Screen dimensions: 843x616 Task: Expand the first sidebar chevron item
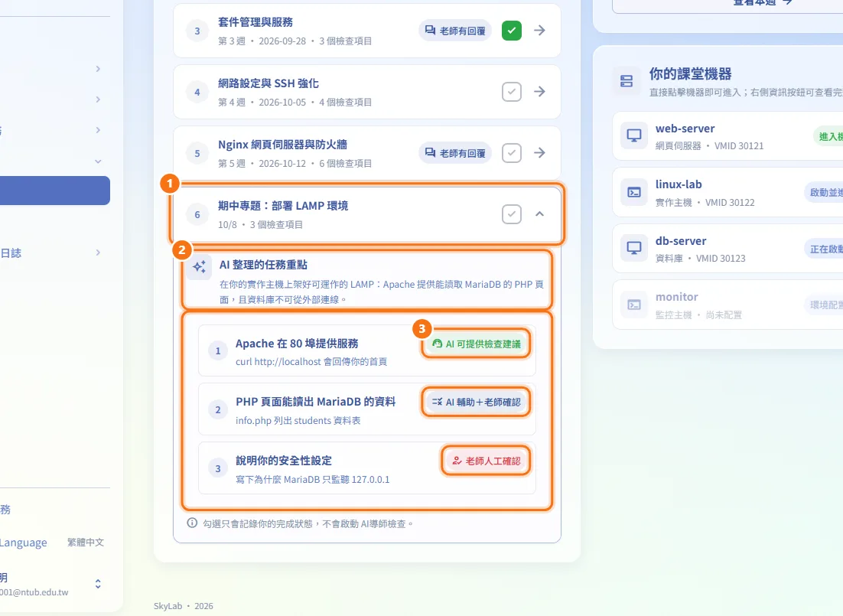pyautogui.click(x=98, y=69)
